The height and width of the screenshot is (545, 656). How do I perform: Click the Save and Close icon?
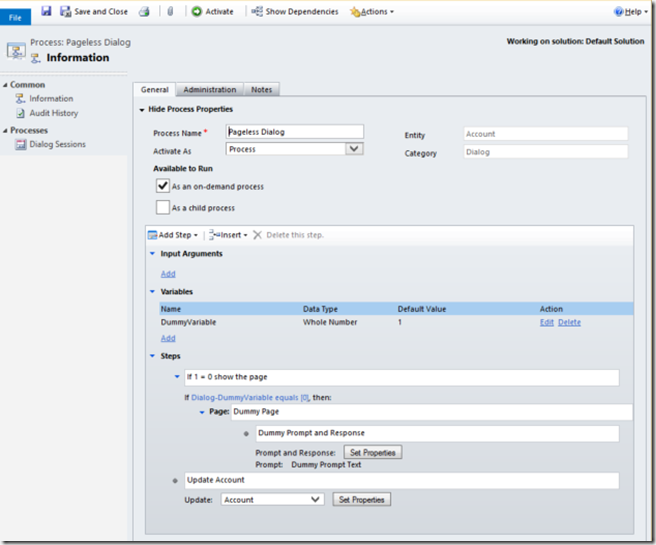(66, 11)
